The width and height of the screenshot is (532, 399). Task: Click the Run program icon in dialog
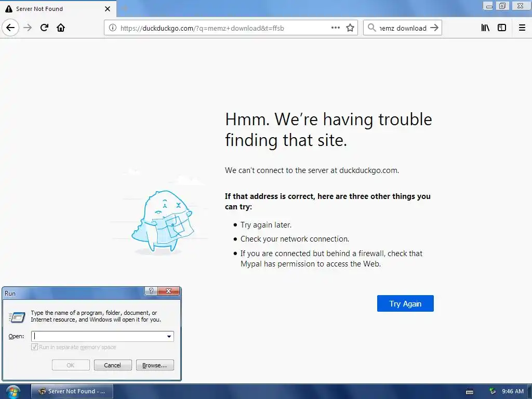tap(17, 317)
